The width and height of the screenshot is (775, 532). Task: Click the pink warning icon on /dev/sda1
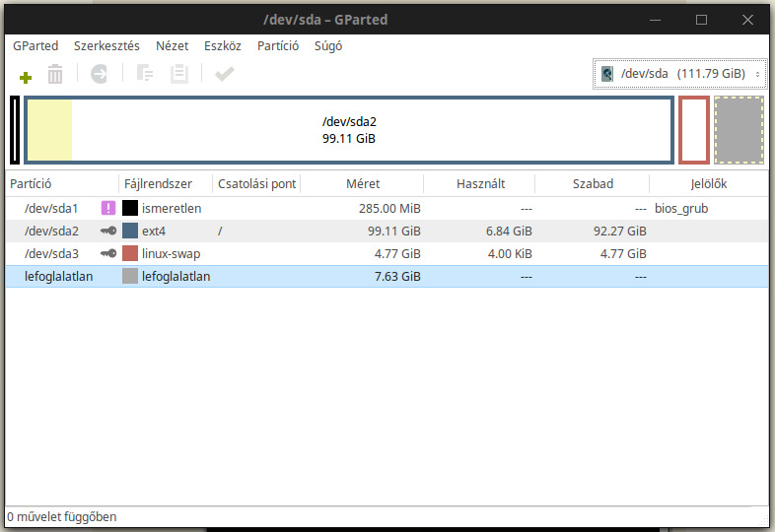108,208
